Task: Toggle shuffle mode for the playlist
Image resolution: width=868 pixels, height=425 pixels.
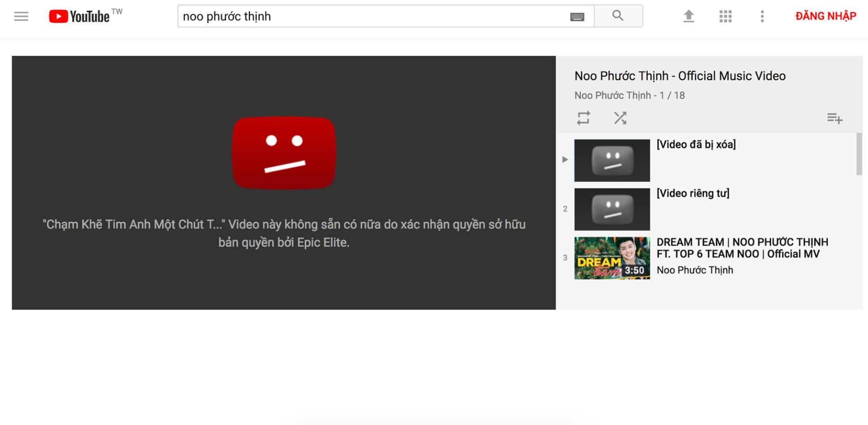Action: (621, 118)
